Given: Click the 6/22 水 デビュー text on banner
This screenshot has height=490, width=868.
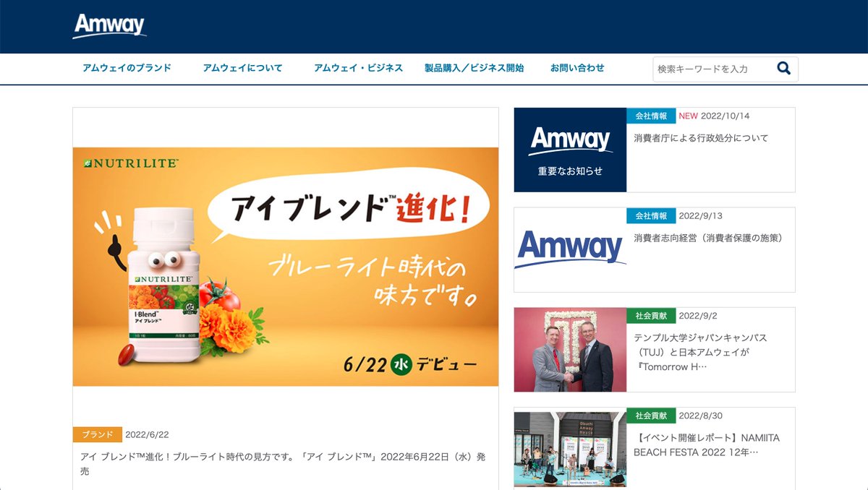Looking at the screenshot, I should (410, 365).
